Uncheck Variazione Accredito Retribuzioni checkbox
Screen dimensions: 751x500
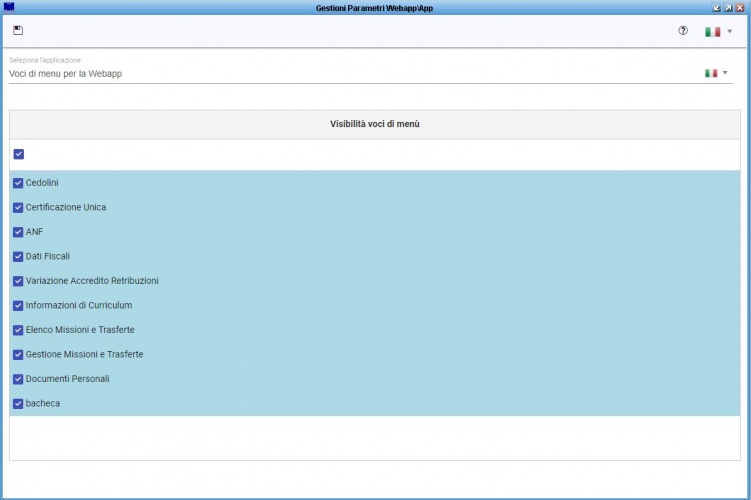click(x=18, y=281)
